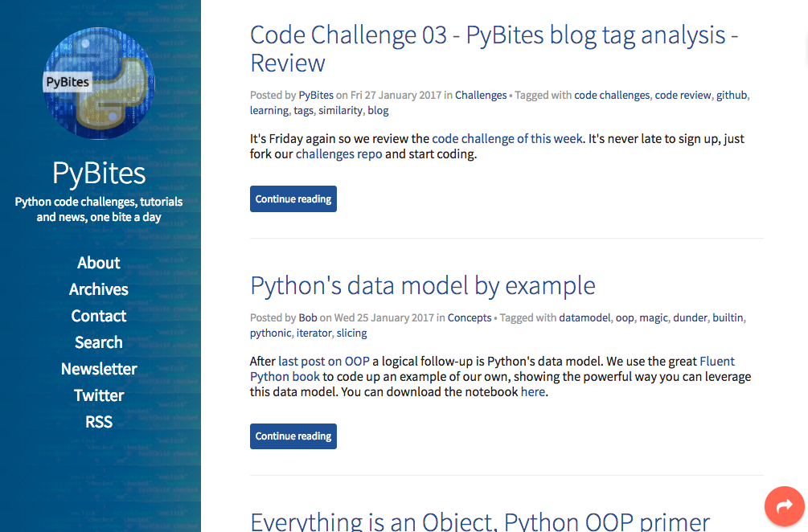Viewport: 808px width, 532px height.
Task: Visit the Twitter sidebar link
Action: pos(99,395)
